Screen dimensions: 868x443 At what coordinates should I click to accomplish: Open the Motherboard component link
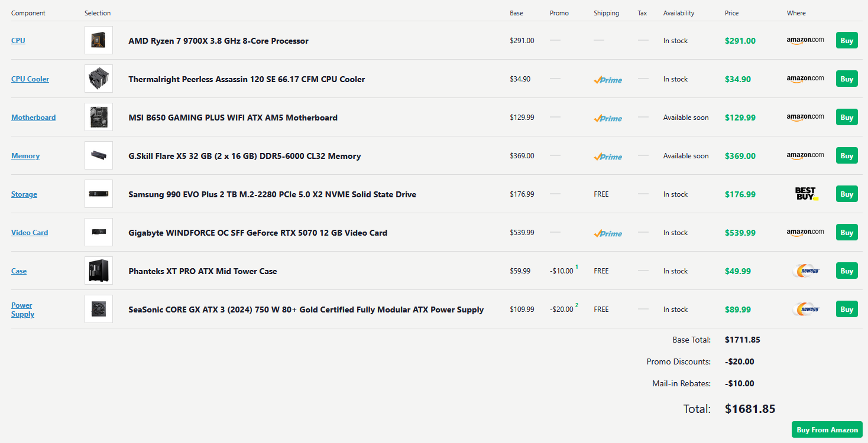34,118
